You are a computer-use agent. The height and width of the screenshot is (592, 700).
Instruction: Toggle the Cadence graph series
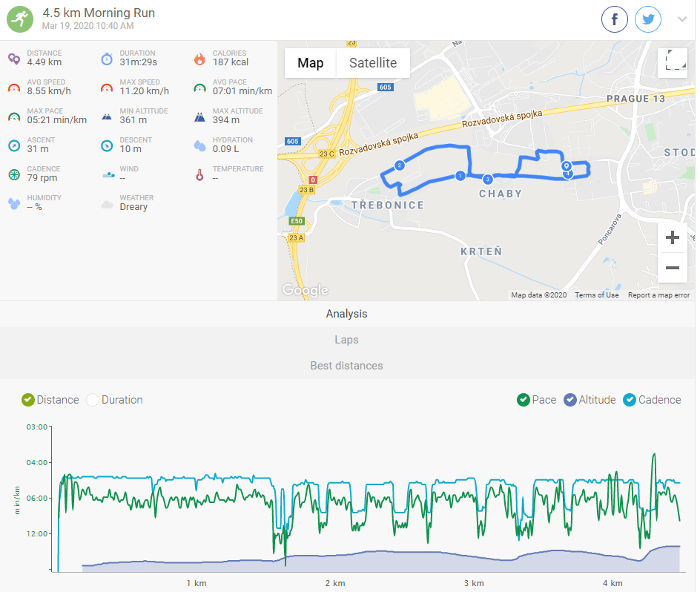point(630,400)
